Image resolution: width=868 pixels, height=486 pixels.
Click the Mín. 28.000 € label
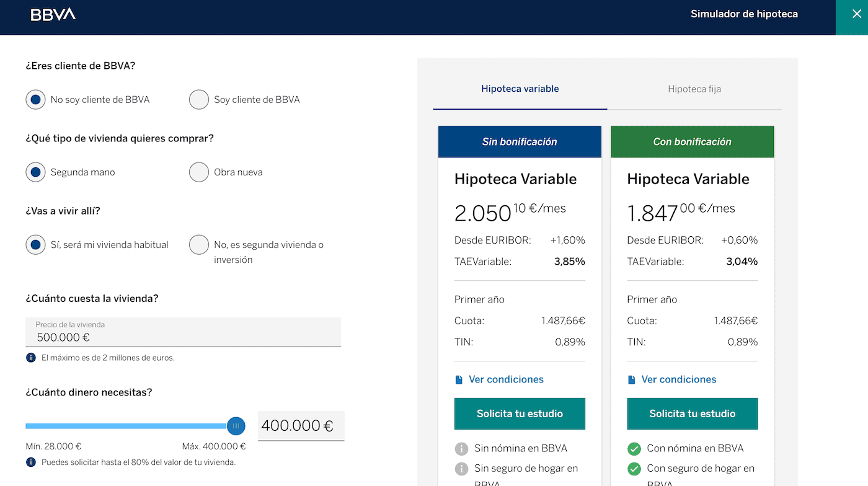pyautogui.click(x=53, y=446)
